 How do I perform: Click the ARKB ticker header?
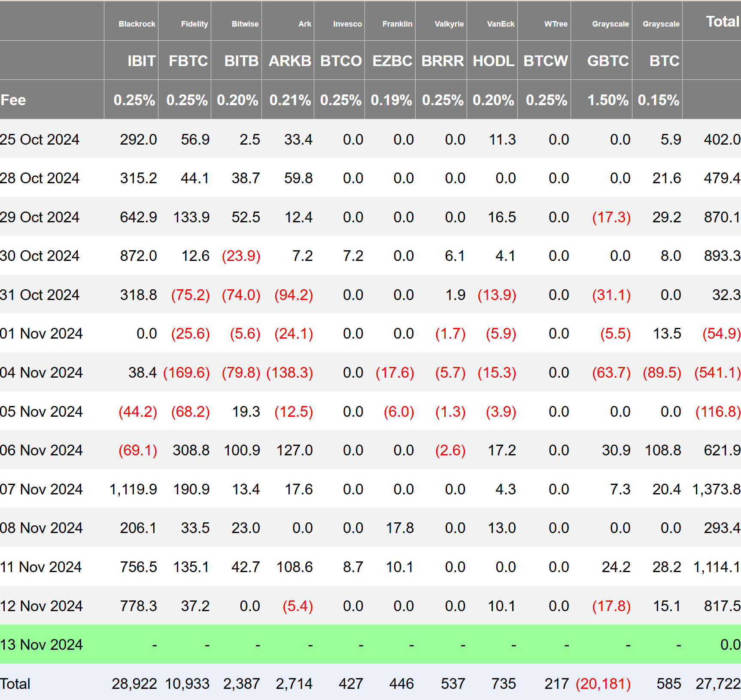(290, 61)
